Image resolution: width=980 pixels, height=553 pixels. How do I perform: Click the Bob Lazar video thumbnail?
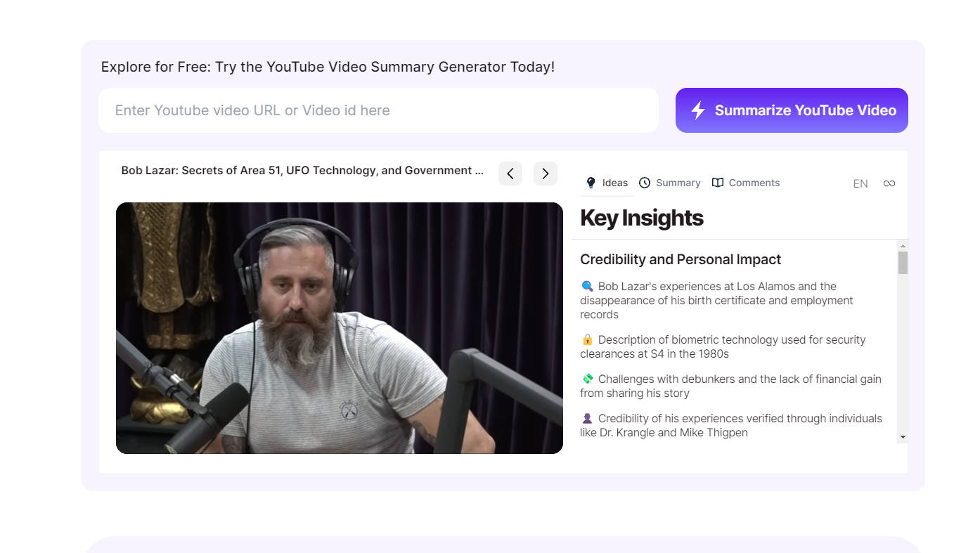340,327
